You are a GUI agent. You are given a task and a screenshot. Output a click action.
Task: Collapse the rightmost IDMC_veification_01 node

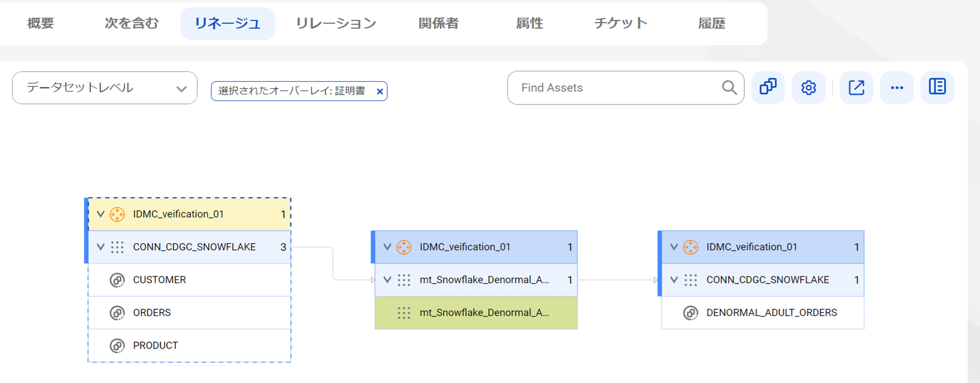point(674,247)
